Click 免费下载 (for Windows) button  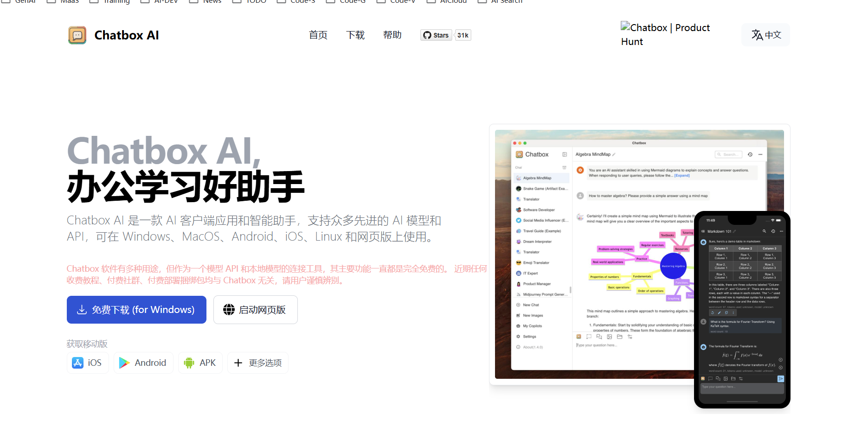(x=136, y=310)
